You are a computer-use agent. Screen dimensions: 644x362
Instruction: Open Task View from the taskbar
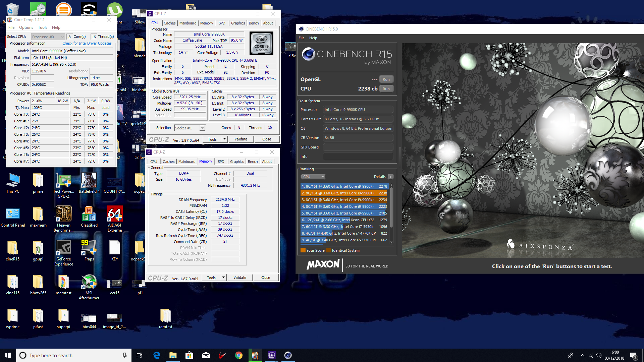coord(140,355)
